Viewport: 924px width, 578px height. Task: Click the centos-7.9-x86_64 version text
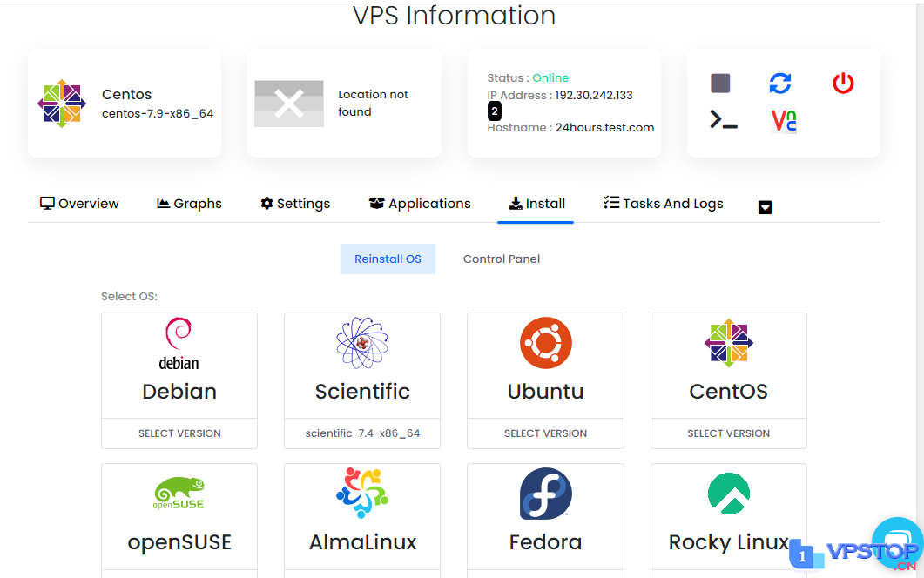(158, 114)
